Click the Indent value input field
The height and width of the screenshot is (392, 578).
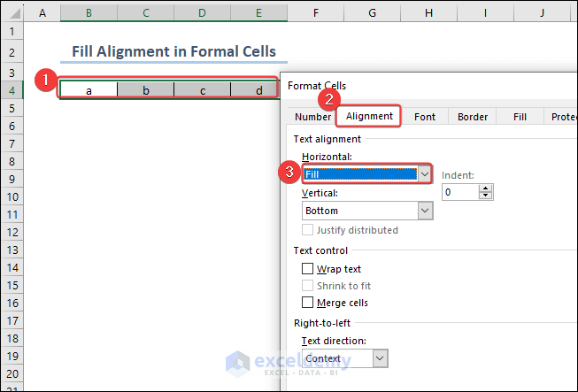point(460,192)
